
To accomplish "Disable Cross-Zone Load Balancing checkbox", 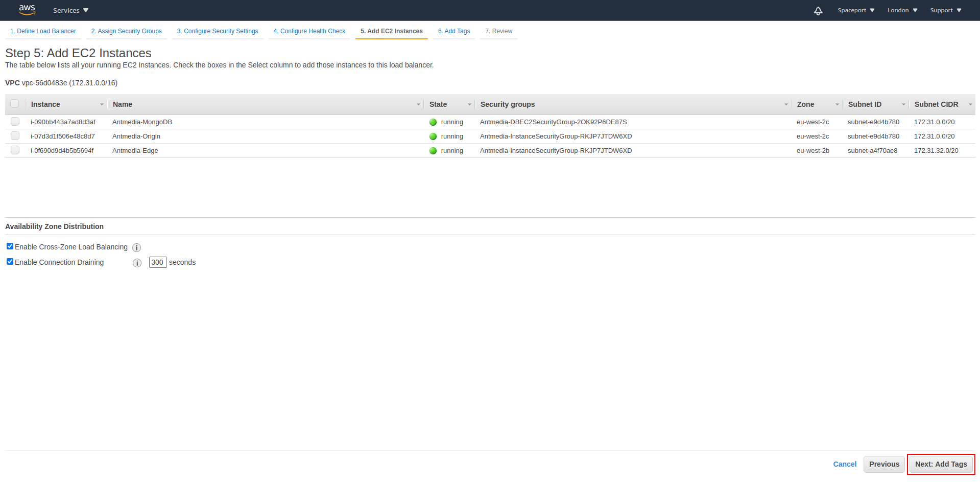I will click(x=10, y=246).
